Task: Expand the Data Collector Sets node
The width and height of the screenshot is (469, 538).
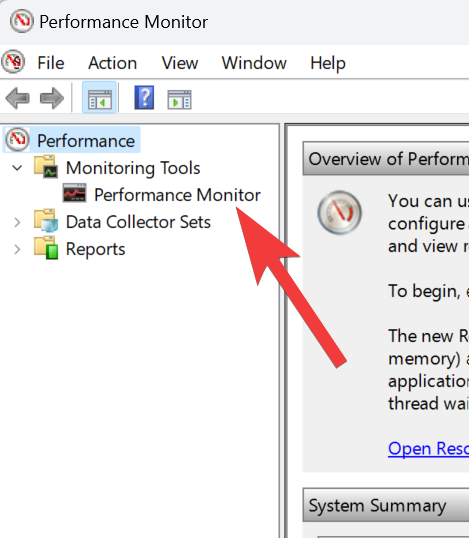Action: (17, 222)
